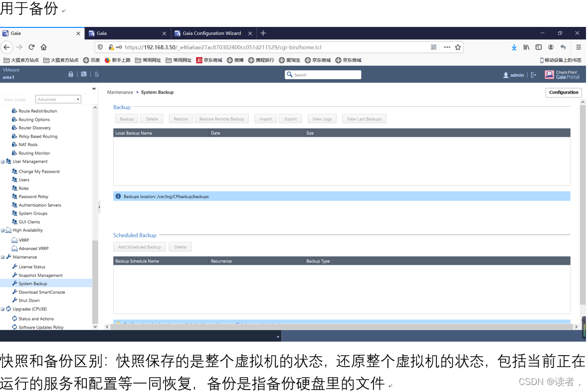Bookmark this page with the star icon
588x391 pixels.
pos(458,47)
